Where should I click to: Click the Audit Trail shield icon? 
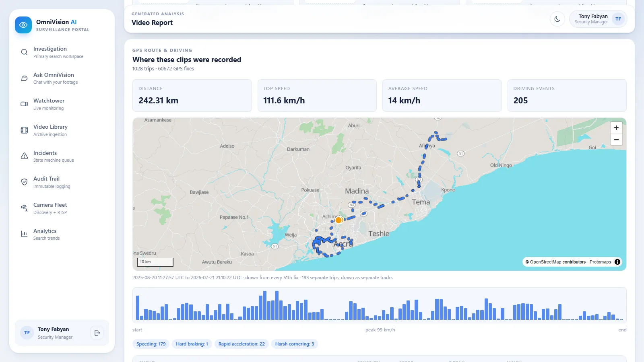coord(24,182)
